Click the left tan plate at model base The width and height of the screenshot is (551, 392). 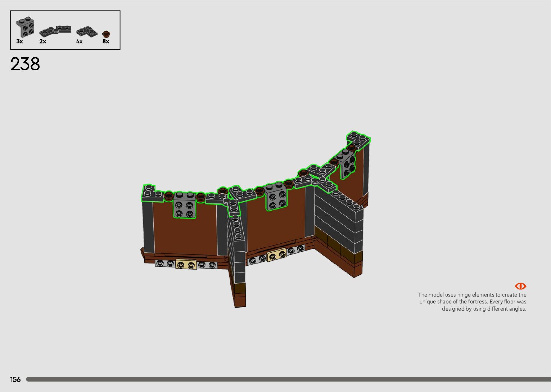(186, 265)
